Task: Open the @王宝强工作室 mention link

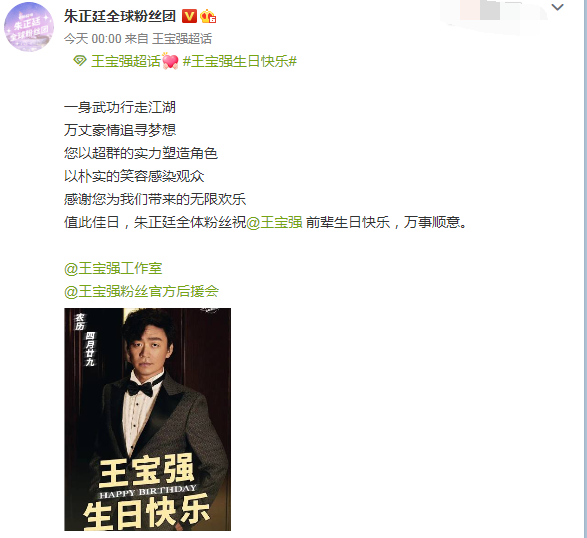Action: (113, 268)
